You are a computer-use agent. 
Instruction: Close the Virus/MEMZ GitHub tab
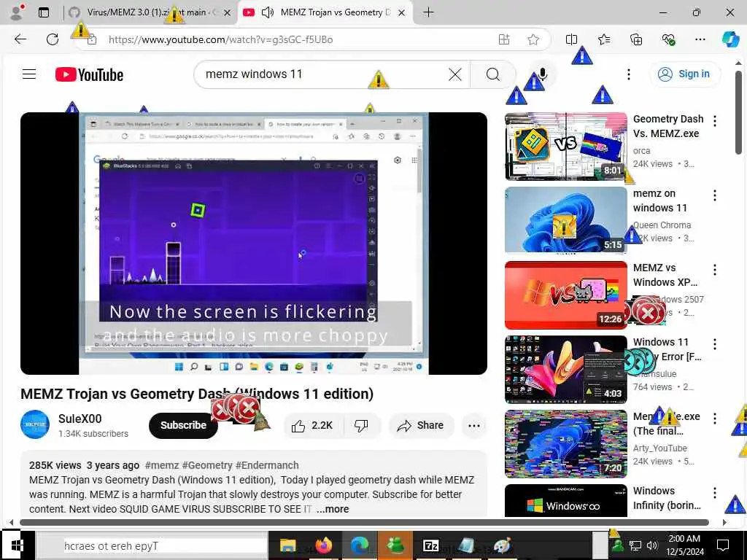click(x=228, y=13)
